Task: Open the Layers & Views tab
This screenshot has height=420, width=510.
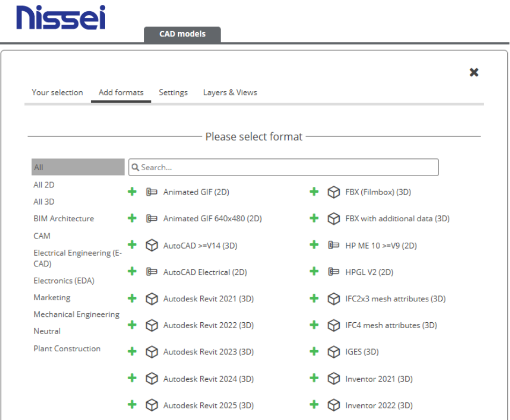Action: coord(230,92)
